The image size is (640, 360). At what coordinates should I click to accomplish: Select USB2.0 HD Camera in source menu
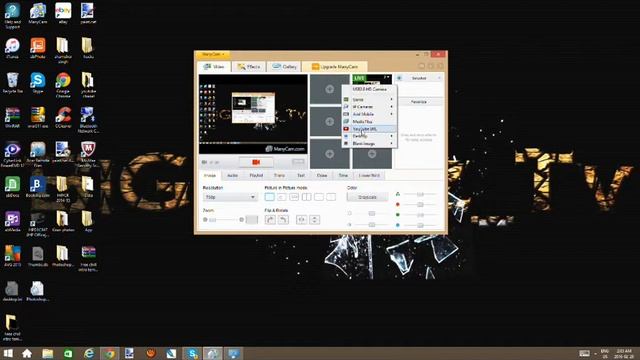coord(369,89)
